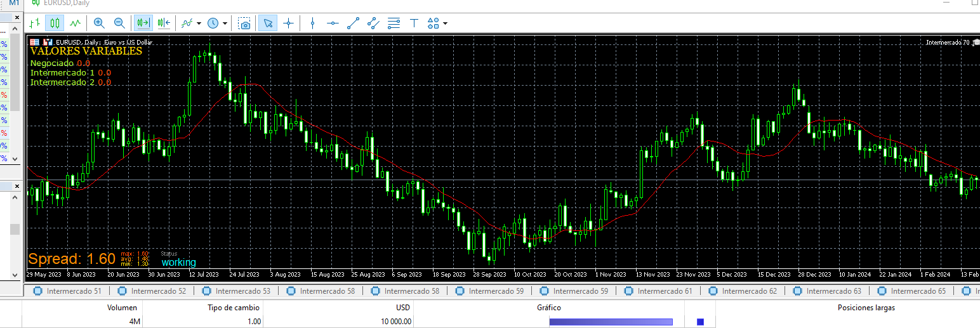Take a chart screenshot with camera icon
This screenshot has width=980, height=328.
pos(244,23)
